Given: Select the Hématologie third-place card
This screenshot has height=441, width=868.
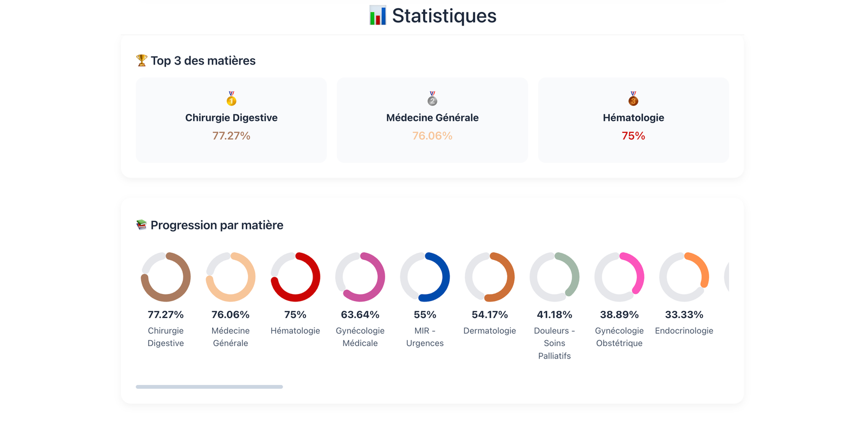Looking at the screenshot, I should click(x=633, y=120).
